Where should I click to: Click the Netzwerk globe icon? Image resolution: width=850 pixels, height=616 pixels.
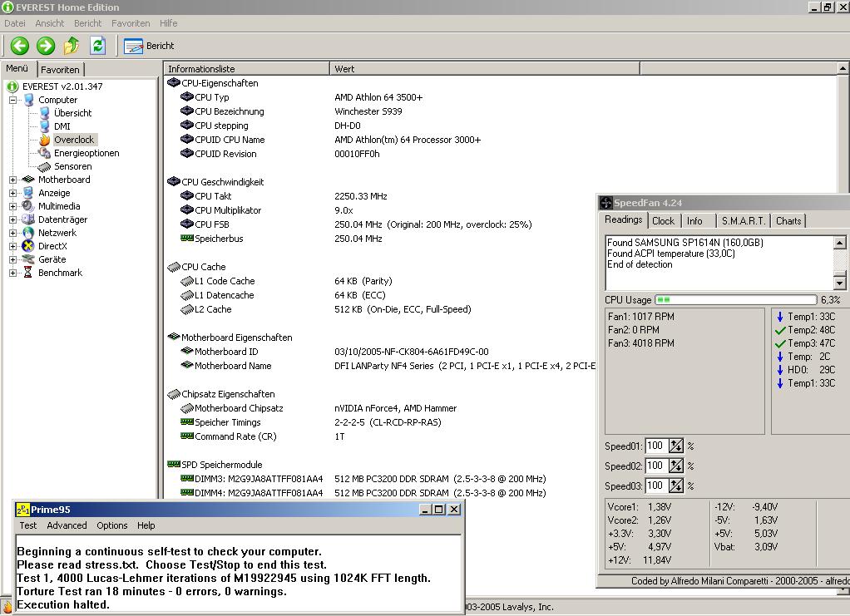(28, 233)
